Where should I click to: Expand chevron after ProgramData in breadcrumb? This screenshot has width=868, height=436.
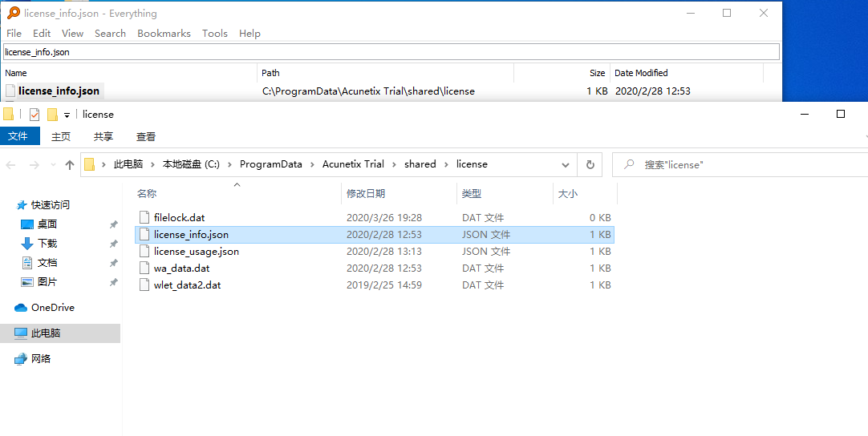point(312,164)
